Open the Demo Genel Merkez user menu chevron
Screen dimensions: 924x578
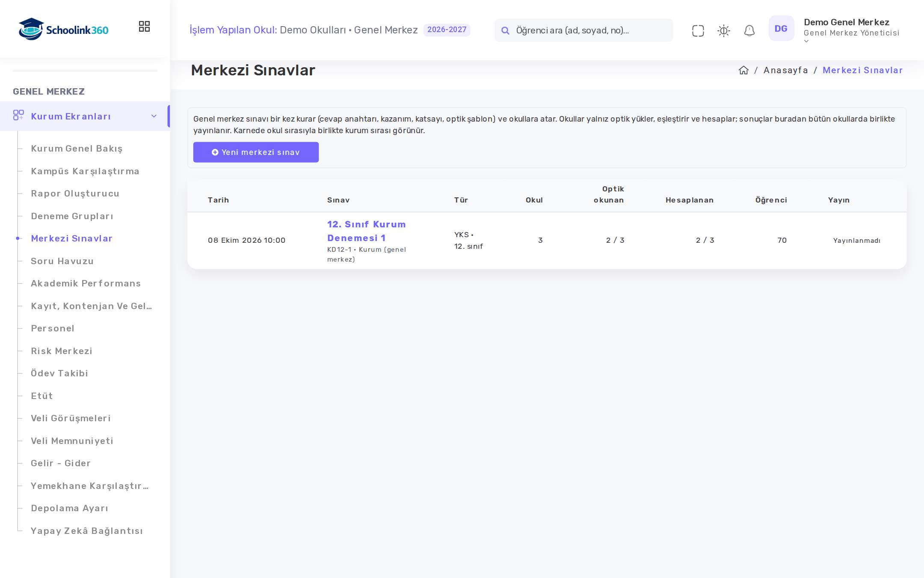pyautogui.click(x=806, y=42)
